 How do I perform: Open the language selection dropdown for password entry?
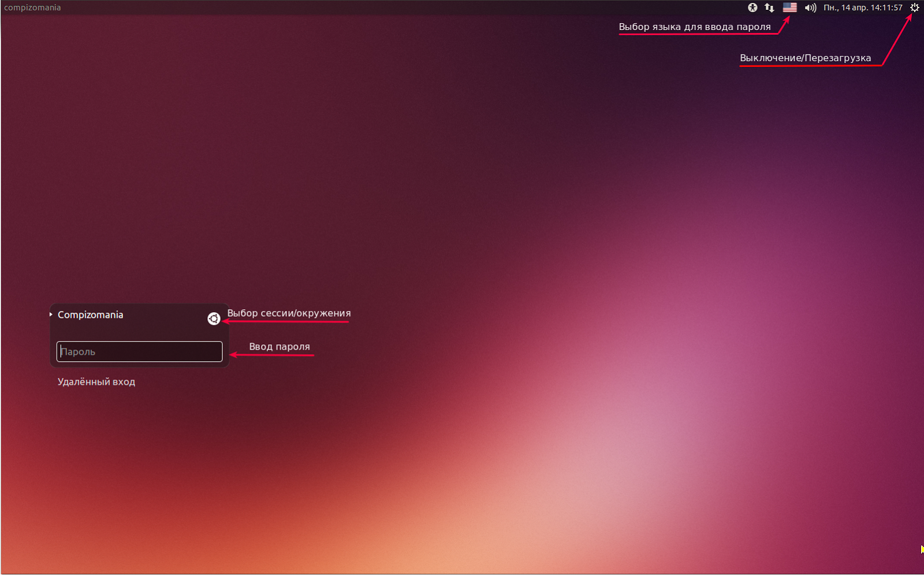point(789,8)
